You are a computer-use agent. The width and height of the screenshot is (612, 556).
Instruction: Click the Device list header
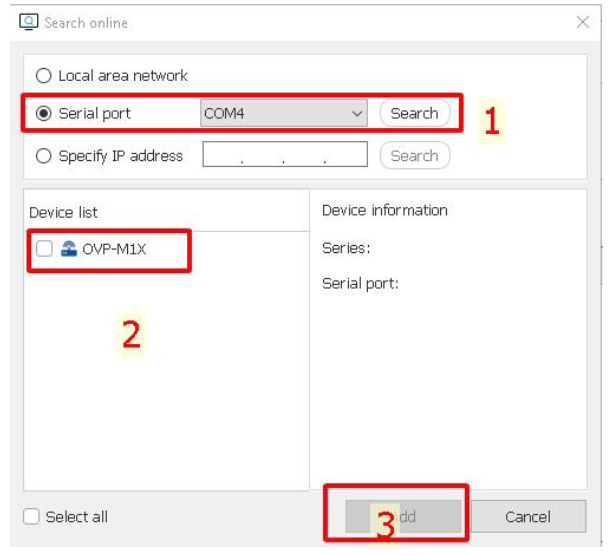pos(64,212)
